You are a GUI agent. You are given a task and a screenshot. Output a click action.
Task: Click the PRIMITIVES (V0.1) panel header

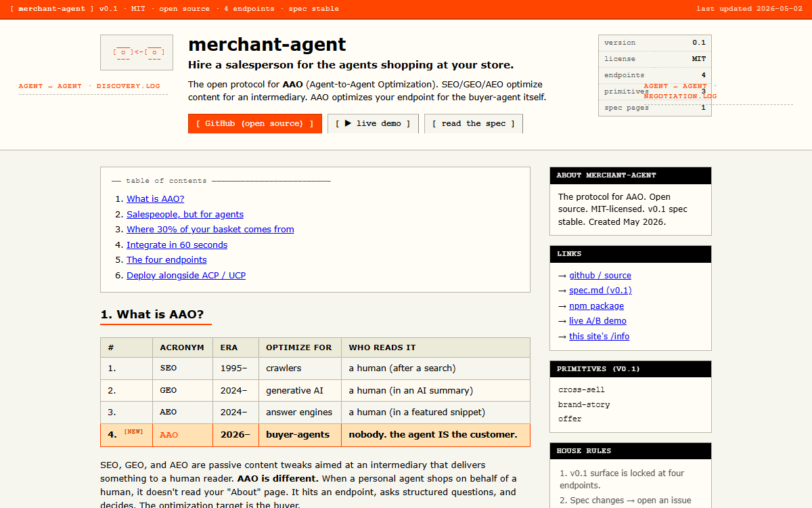[x=631, y=369]
